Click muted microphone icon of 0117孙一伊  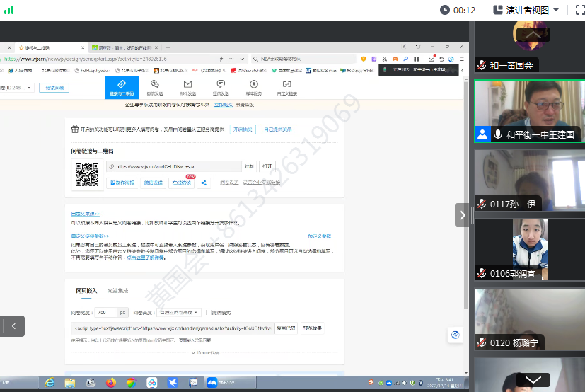coord(482,204)
